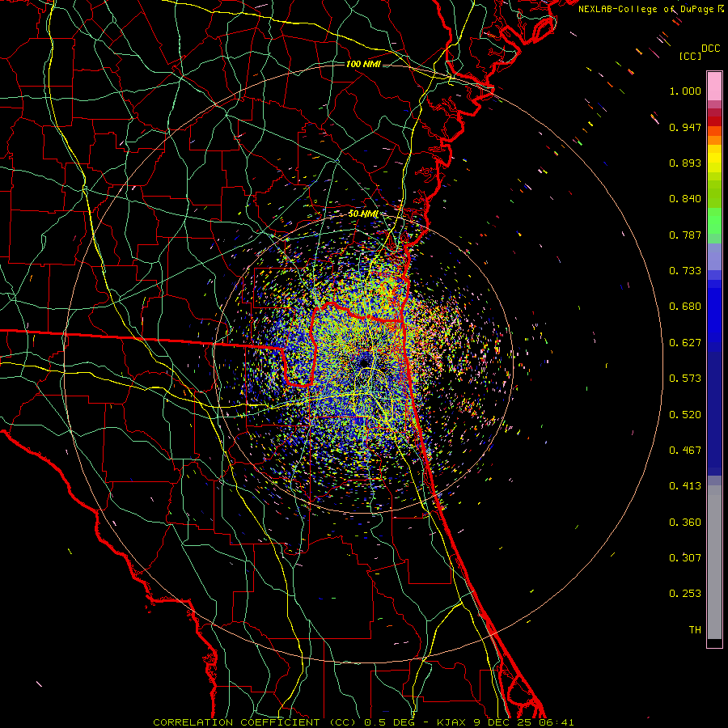Click the TH threshold label
The height and width of the screenshot is (728, 728).
[695, 630]
